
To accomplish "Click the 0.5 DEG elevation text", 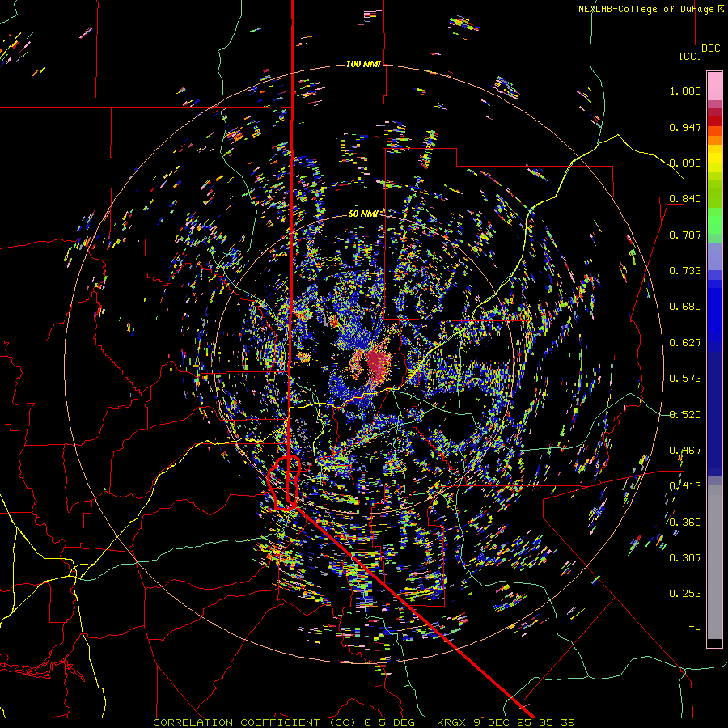I will 389,722.
